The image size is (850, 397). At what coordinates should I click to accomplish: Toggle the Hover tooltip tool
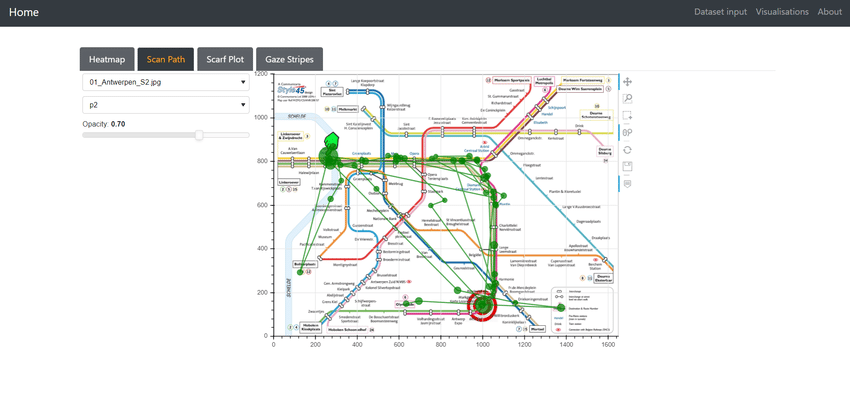(x=627, y=184)
